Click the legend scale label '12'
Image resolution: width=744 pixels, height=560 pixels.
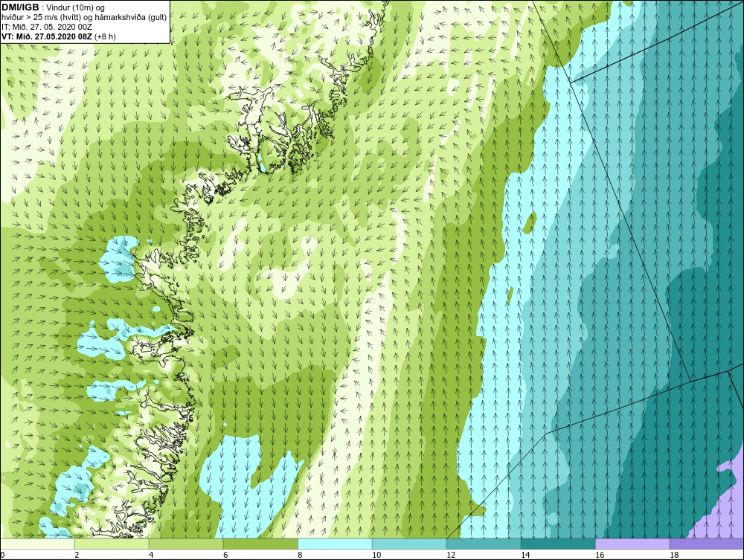pos(451,555)
